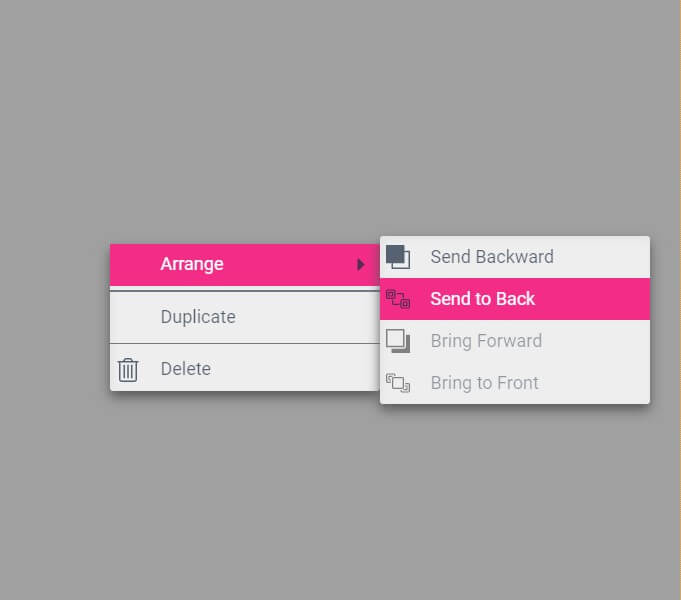Image resolution: width=681 pixels, height=600 pixels.
Task: Click the trash can icon beside Delete
Action: pyautogui.click(x=128, y=370)
